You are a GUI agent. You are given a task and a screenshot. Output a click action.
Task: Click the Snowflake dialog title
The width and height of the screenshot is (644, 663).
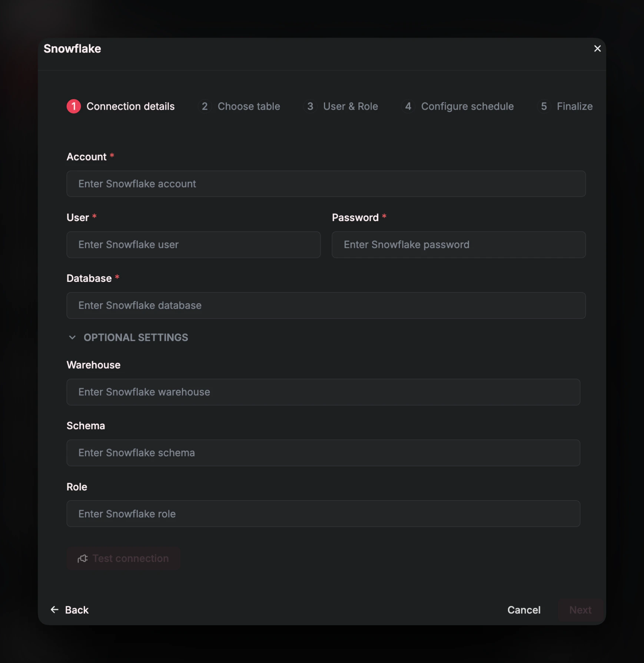(72, 49)
